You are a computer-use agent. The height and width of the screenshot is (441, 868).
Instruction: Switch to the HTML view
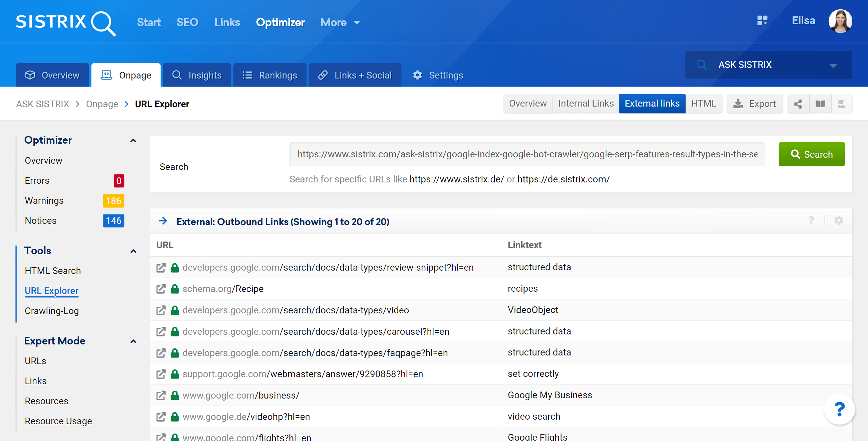703,104
